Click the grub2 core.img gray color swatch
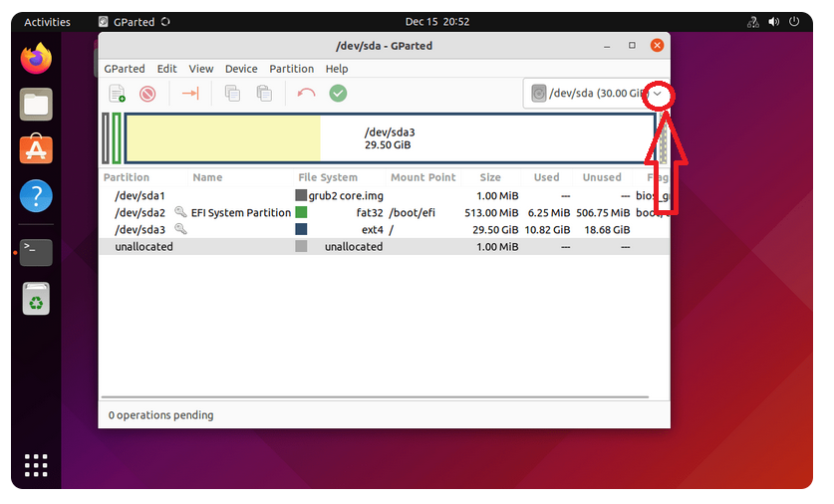 pyautogui.click(x=301, y=195)
